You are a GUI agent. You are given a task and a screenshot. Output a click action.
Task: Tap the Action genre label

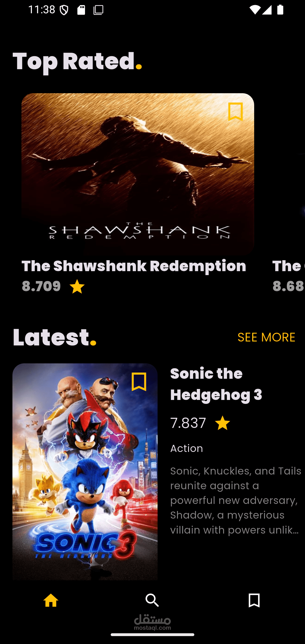click(x=187, y=449)
